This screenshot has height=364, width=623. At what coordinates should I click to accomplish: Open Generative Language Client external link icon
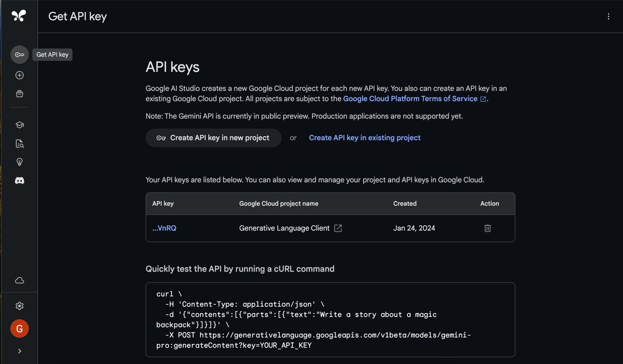tap(338, 228)
